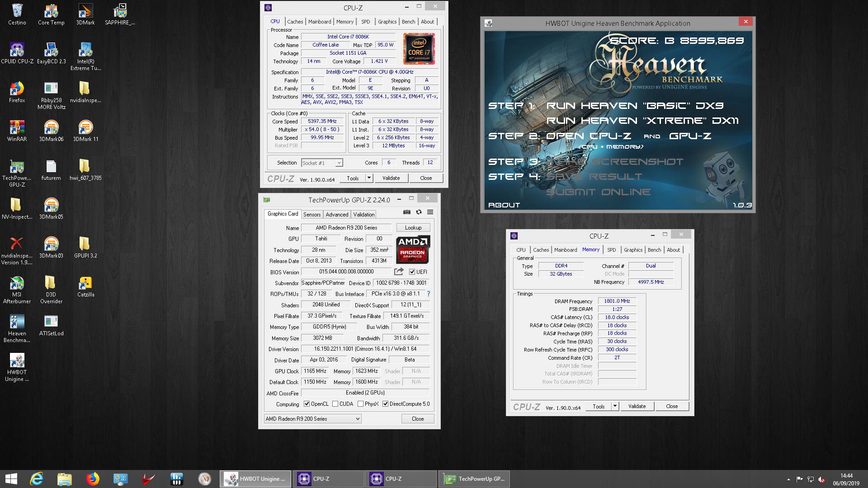The image size is (868, 488).
Task: Open the Core Temp desktop icon
Action: coord(51,15)
